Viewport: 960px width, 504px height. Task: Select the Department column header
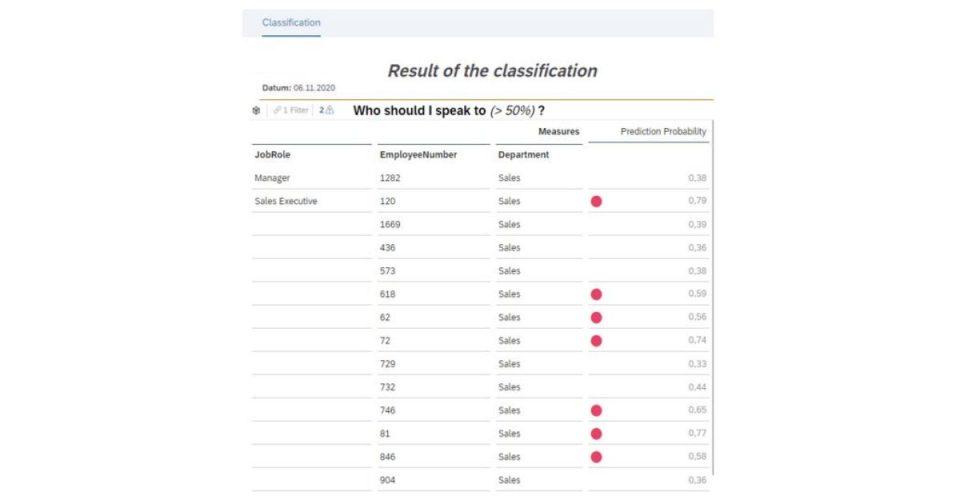pos(523,155)
